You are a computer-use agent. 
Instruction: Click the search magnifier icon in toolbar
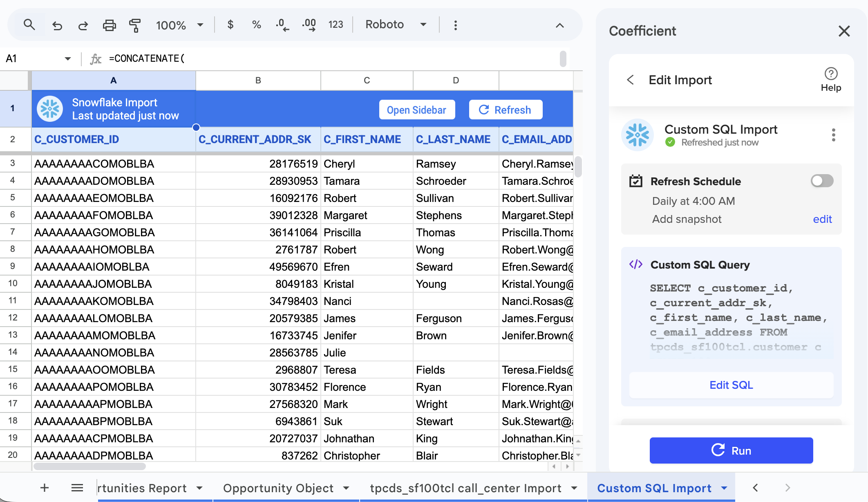click(29, 25)
